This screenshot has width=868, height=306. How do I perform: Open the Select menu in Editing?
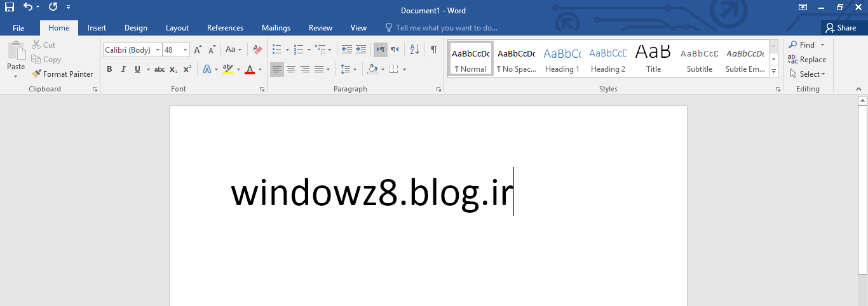[807, 74]
